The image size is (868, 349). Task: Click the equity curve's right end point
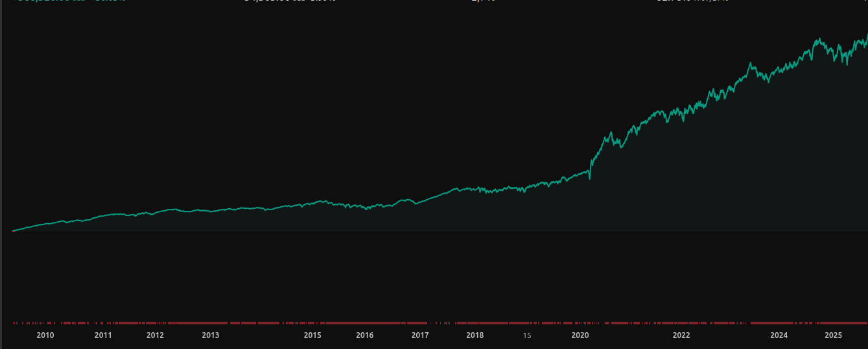coord(867,35)
